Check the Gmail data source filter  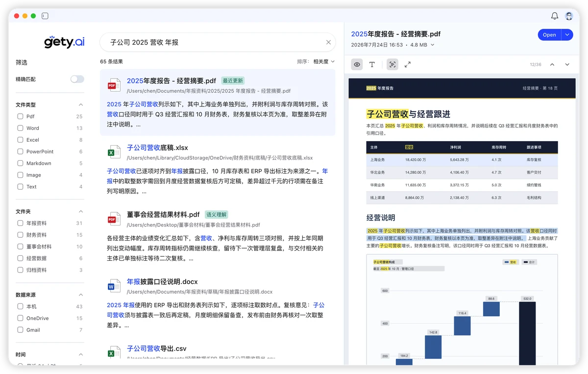[x=20, y=330]
